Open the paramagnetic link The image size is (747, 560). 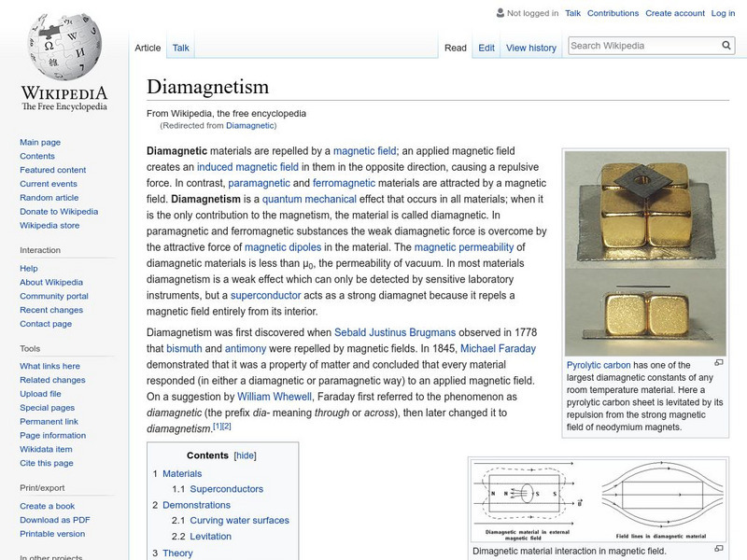point(260,183)
